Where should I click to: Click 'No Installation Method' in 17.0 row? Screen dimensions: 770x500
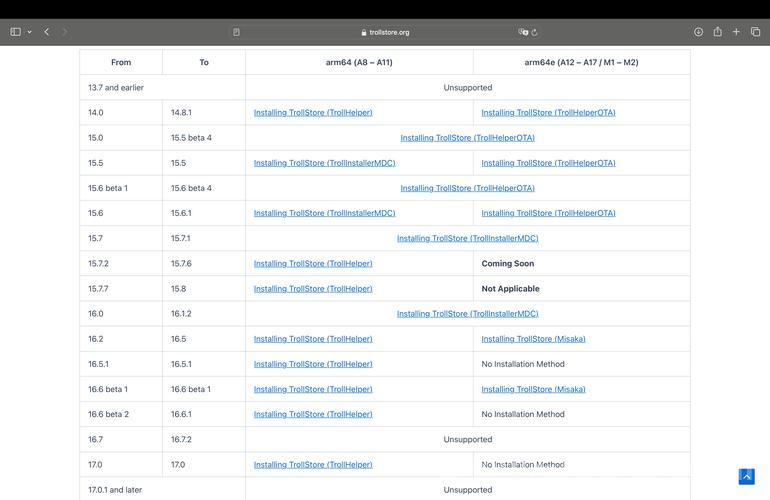pyautogui.click(x=523, y=465)
